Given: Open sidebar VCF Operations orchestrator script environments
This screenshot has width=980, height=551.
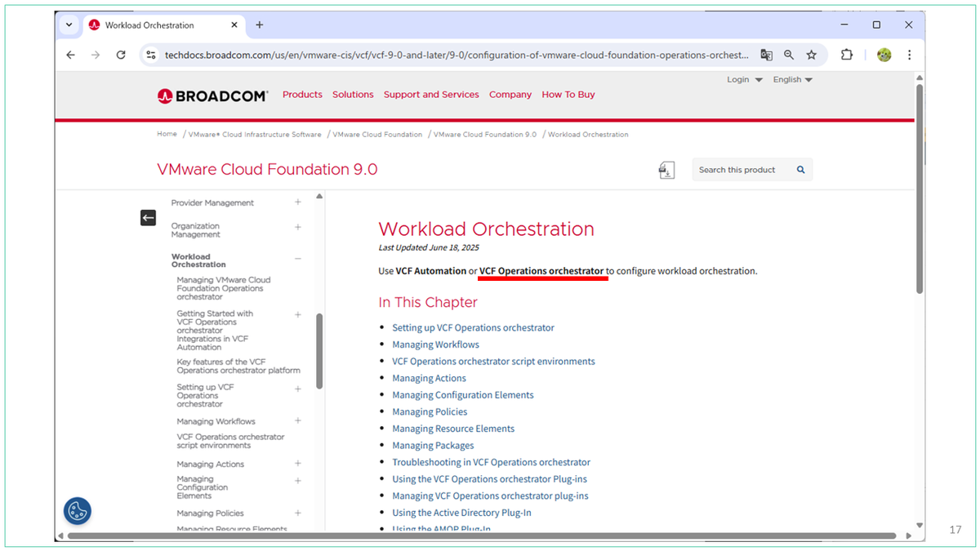Looking at the screenshot, I should (x=230, y=441).
